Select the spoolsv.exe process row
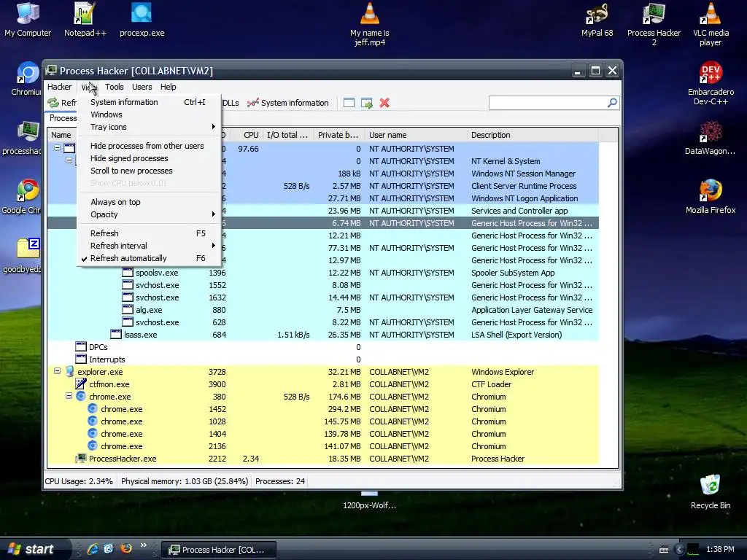This screenshot has height=560, width=747. pyautogui.click(x=322, y=273)
